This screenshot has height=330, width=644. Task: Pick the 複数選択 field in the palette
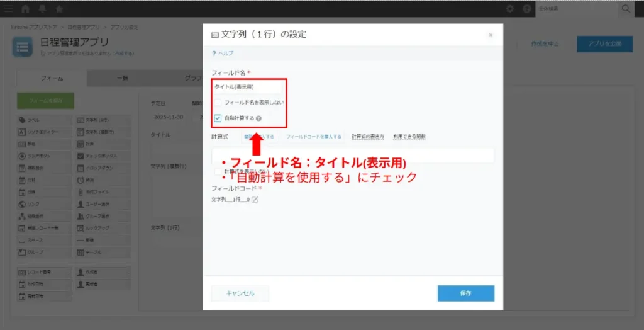pyautogui.click(x=45, y=168)
